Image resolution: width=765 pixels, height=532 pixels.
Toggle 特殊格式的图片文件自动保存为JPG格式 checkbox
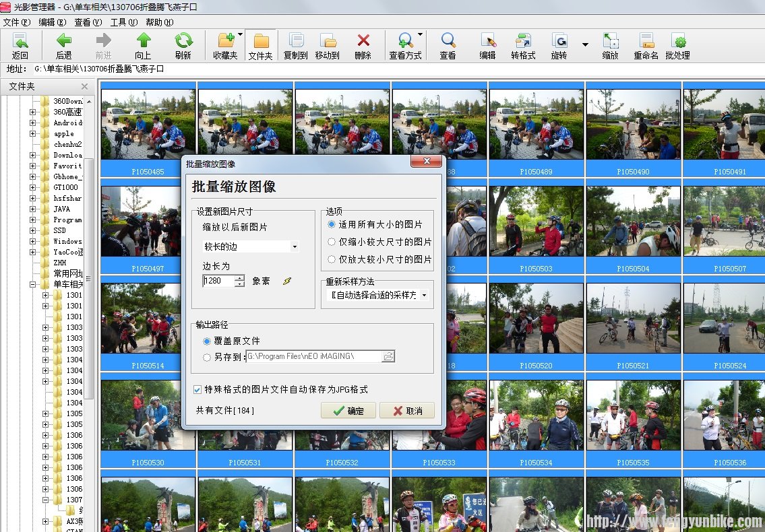(x=197, y=389)
